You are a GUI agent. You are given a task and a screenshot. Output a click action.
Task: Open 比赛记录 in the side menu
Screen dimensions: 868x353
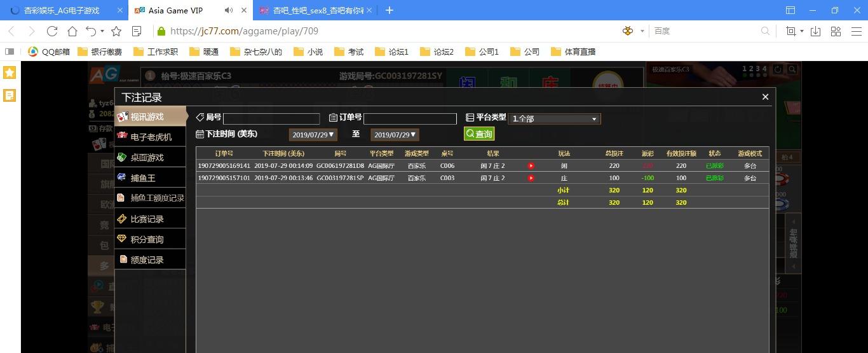click(x=150, y=219)
